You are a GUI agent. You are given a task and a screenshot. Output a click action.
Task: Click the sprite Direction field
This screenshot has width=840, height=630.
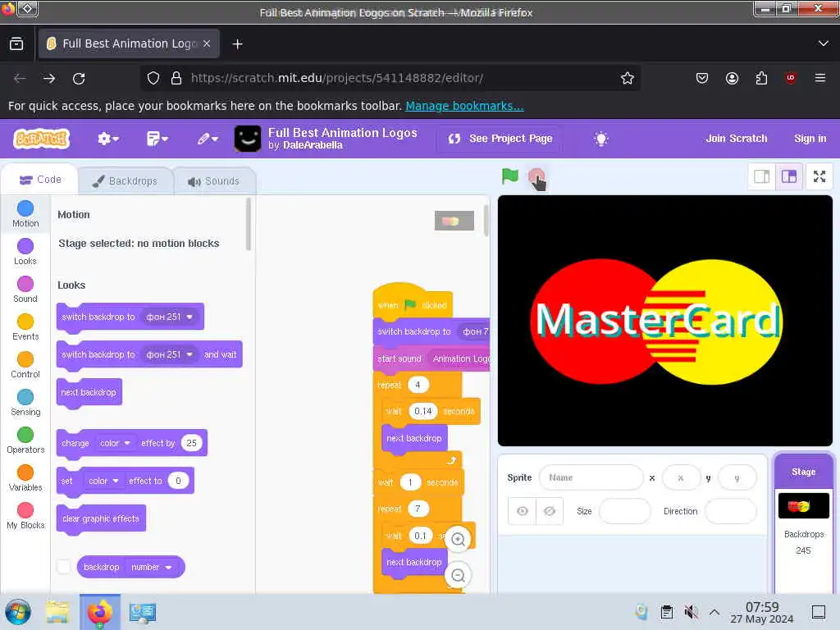[x=730, y=511]
